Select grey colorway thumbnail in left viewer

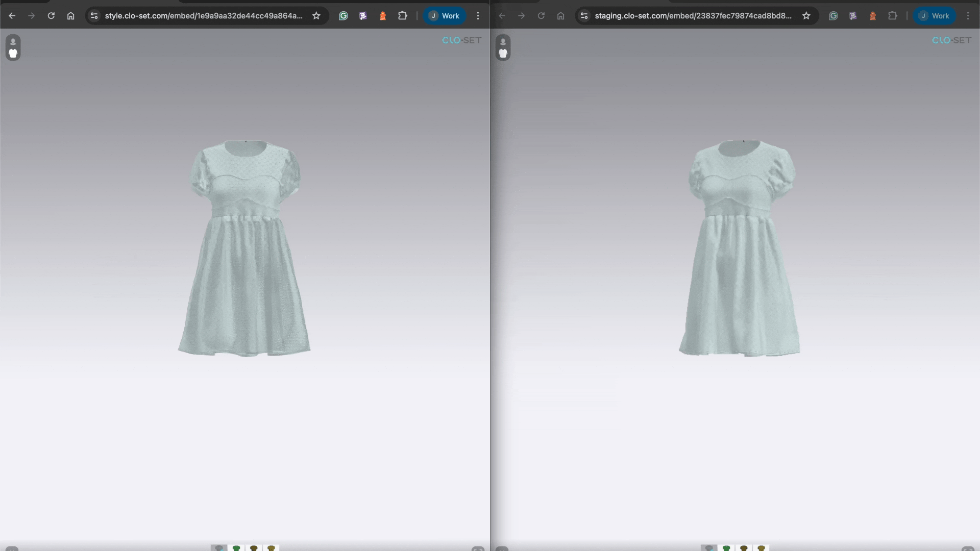click(x=219, y=548)
